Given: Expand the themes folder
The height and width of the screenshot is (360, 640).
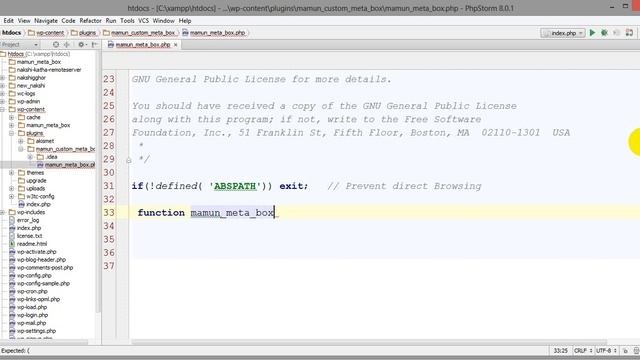Looking at the screenshot, I should 11,173.
